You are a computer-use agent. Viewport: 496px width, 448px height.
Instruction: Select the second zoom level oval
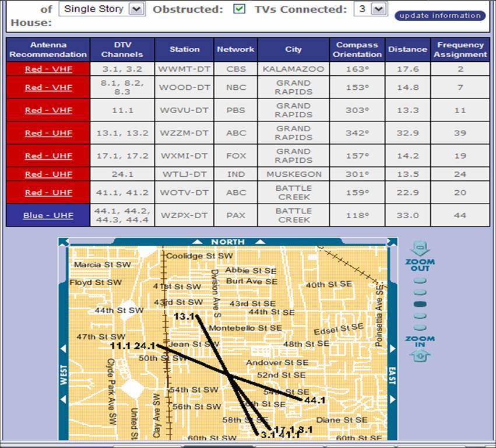420,292
